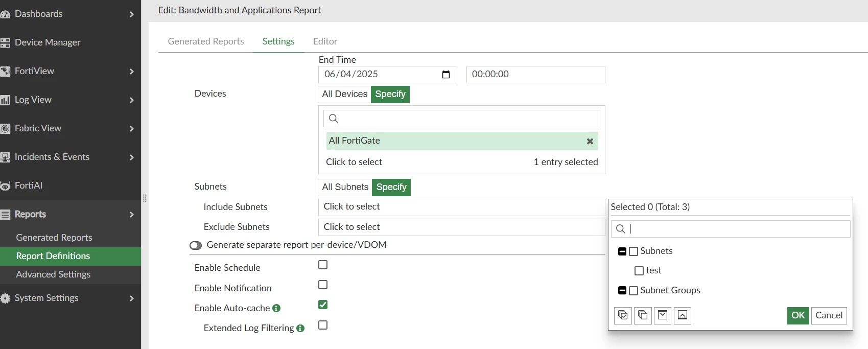868x349 pixels.
Task: Open Report Definitions in sidebar
Action: click(71, 256)
